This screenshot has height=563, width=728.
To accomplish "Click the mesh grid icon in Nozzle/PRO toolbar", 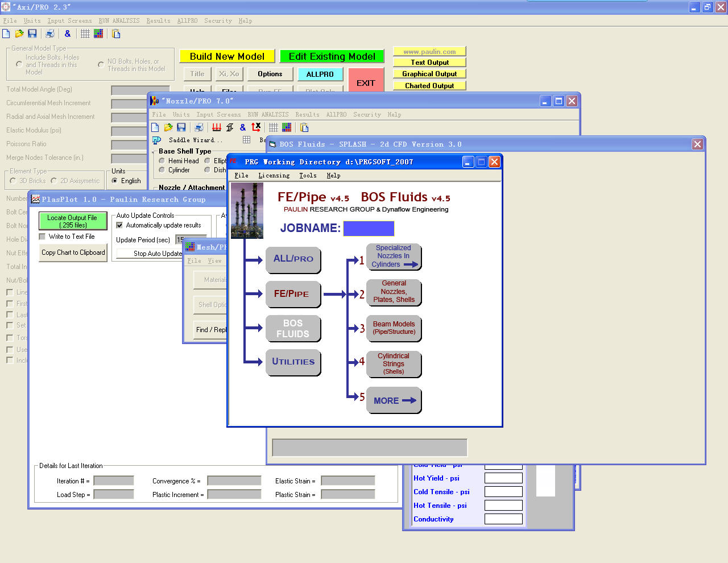I will pos(274,127).
